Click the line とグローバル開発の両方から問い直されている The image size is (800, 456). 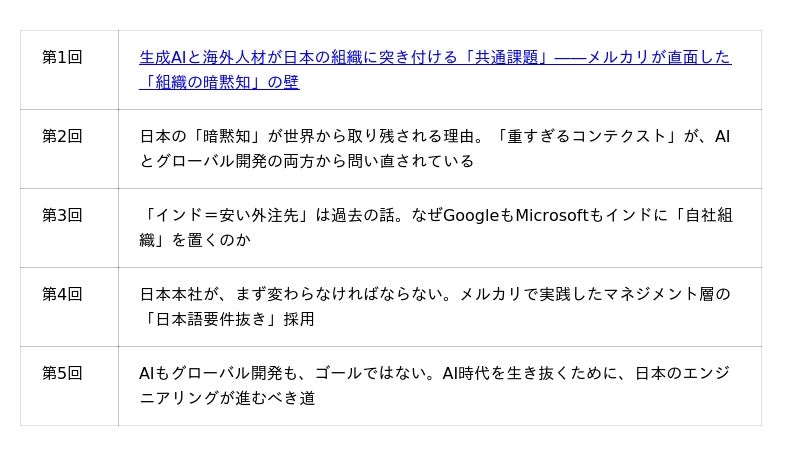[307, 161]
